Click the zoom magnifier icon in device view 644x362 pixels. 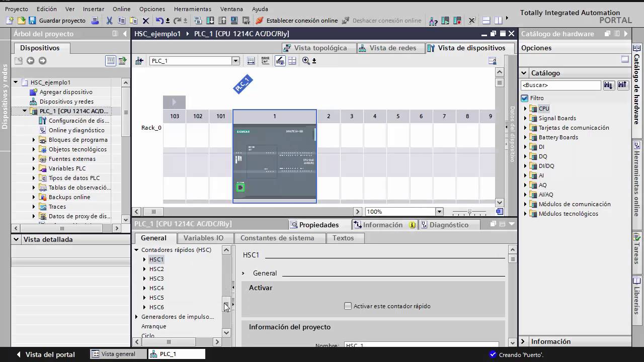pos(306,61)
